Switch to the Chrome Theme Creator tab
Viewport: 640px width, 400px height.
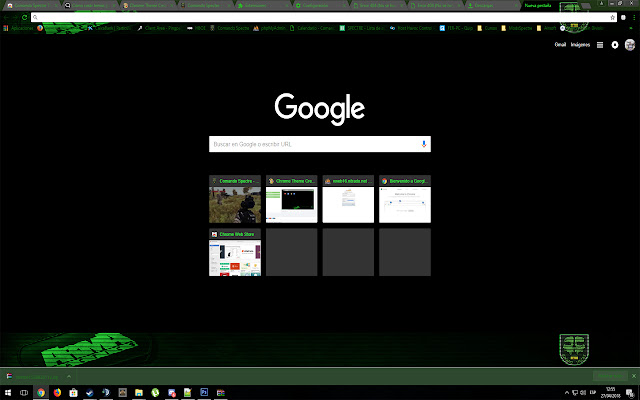pos(147,6)
